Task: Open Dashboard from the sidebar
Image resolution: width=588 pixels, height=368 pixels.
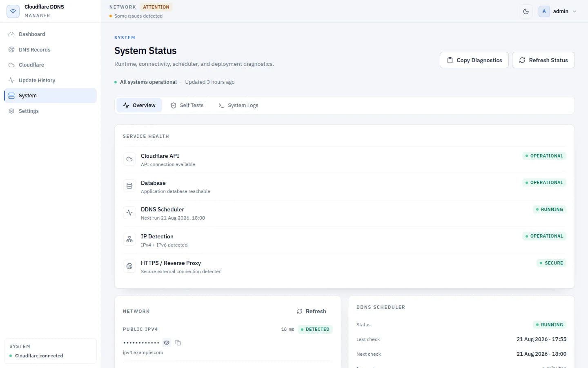Action: (50, 34)
